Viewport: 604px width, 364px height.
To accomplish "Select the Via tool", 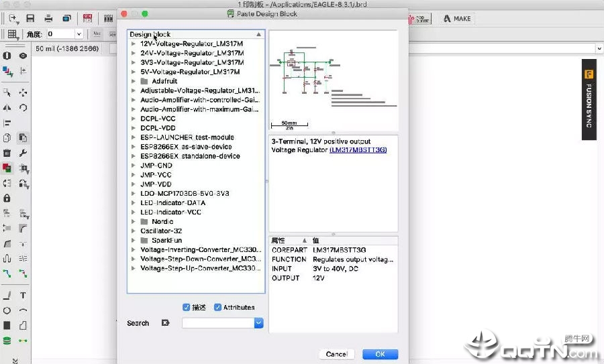I will (x=7, y=341).
